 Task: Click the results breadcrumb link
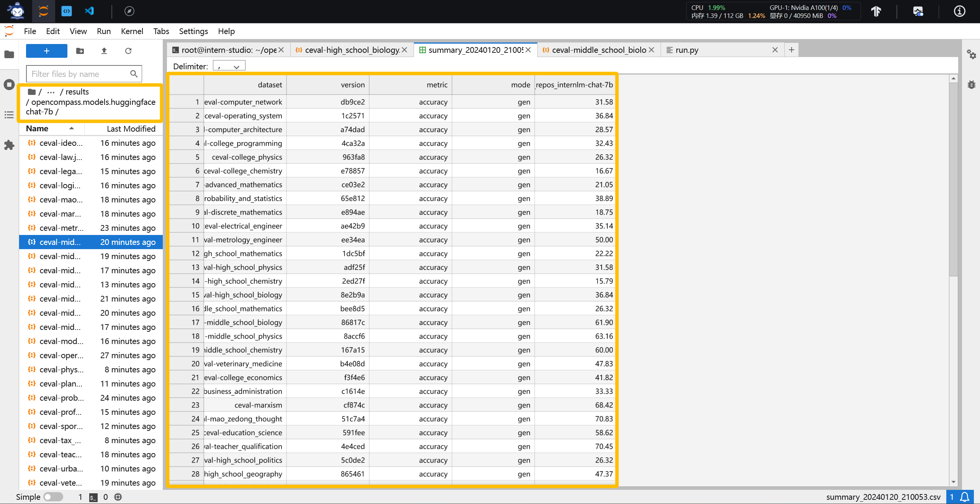point(77,92)
